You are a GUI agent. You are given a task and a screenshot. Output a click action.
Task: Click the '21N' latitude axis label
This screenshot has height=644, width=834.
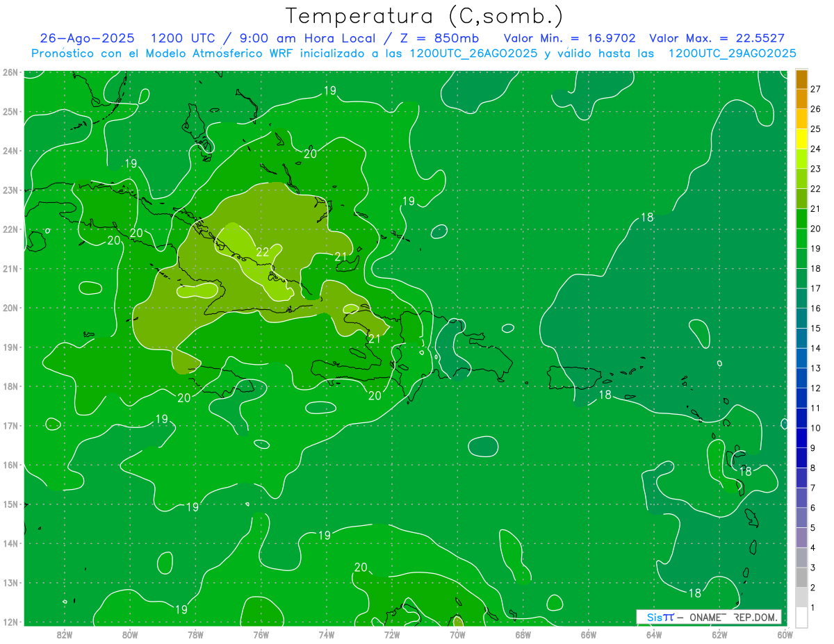tap(10, 268)
